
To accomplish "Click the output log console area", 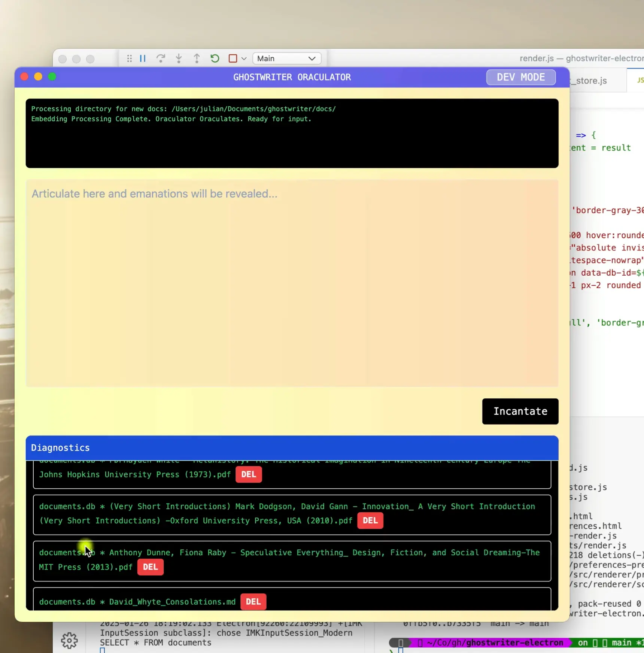I will click(292, 133).
